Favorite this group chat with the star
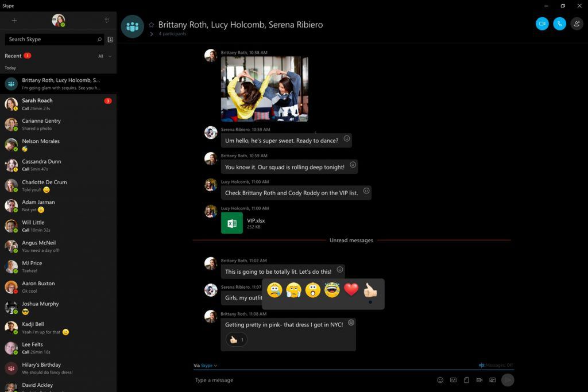 (152, 25)
